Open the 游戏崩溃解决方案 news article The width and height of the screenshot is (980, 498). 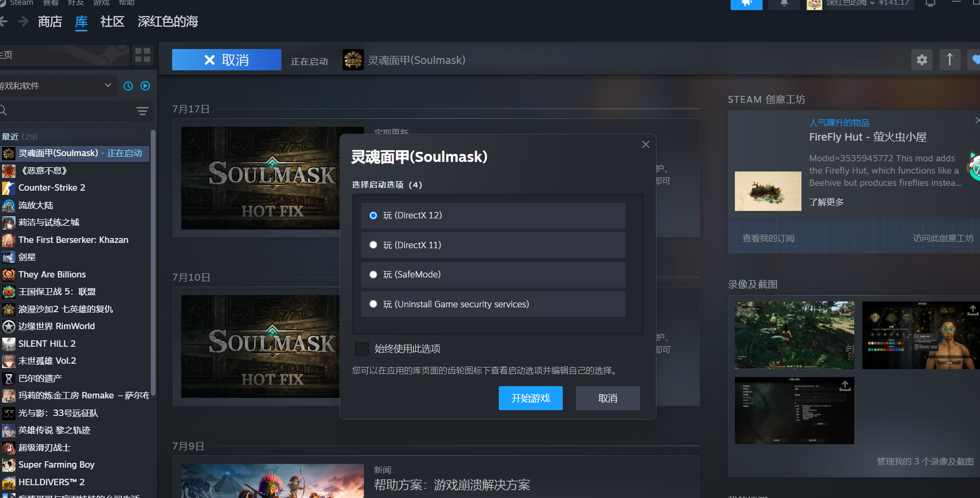tap(452, 485)
